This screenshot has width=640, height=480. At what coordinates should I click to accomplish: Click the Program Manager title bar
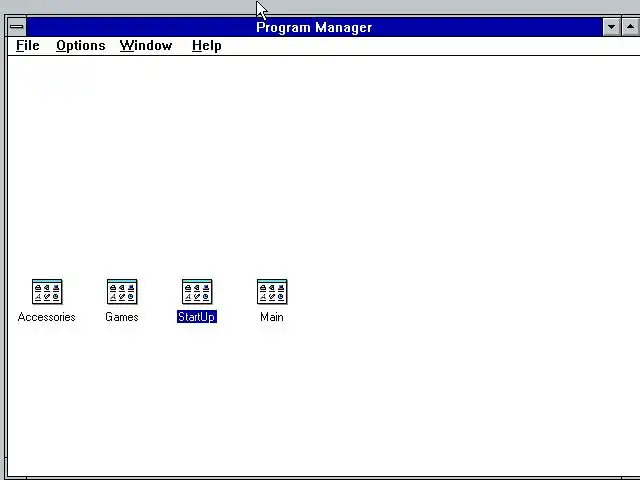pos(314,27)
